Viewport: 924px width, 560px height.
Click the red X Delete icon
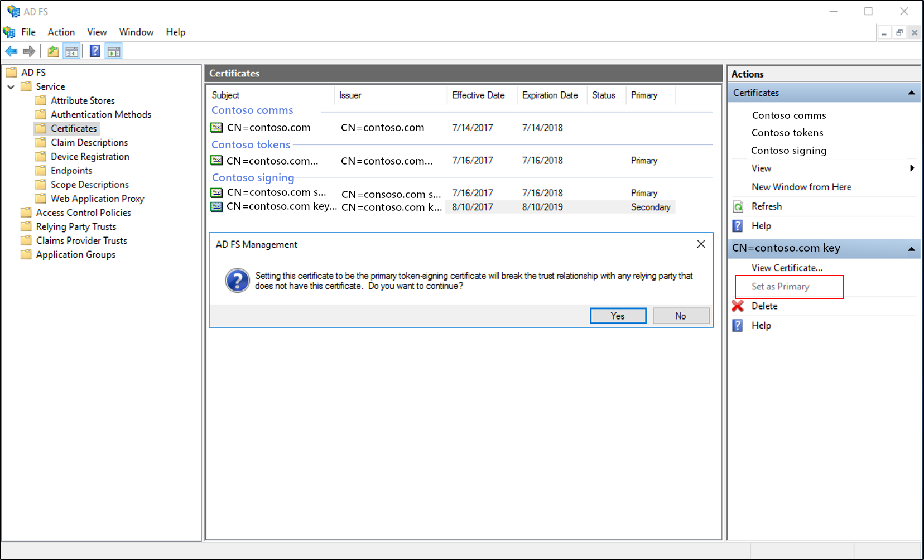(738, 306)
